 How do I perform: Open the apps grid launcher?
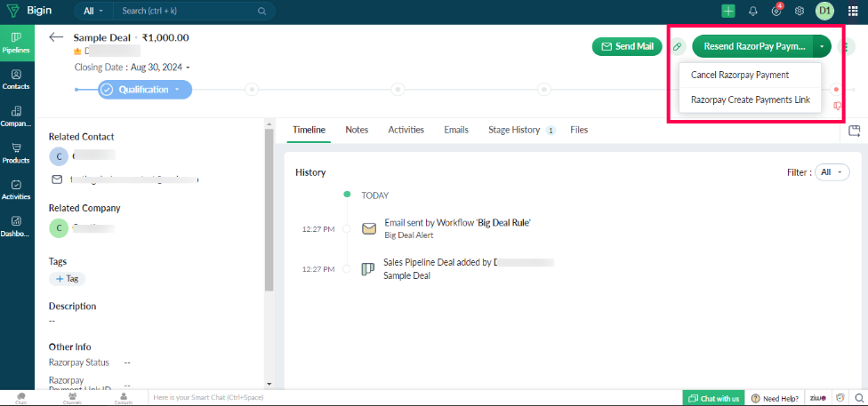pos(853,11)
